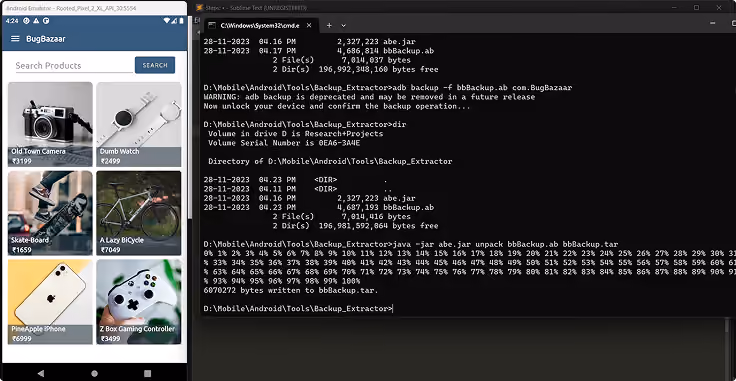Viewport: 736px width, 381px height.
Task: Click the adb backup command line
Action: point(388,88)
